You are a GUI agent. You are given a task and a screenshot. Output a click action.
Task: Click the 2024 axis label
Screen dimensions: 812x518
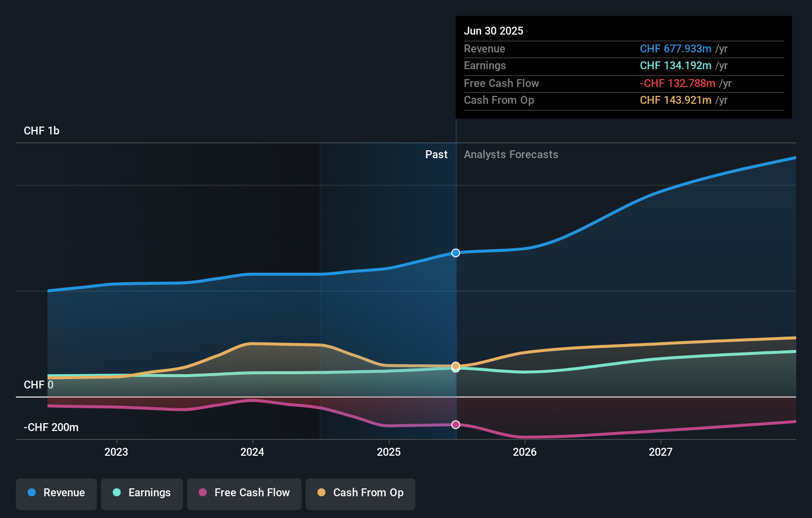(x=252, y=451)
